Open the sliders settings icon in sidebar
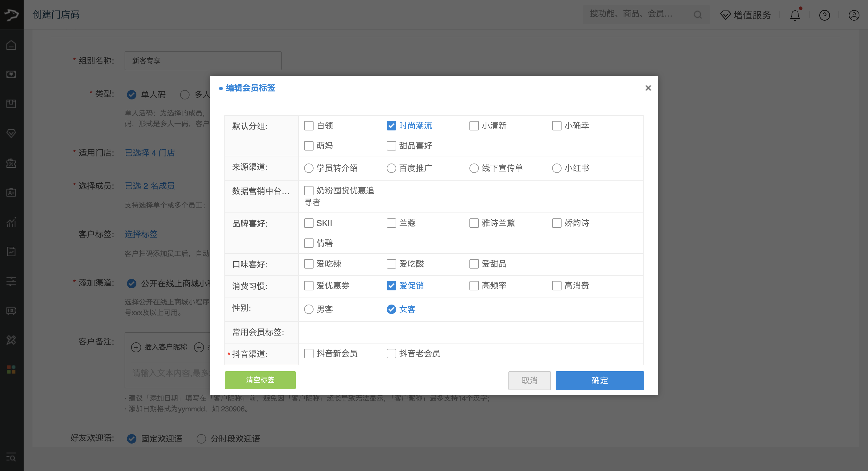 click(x=11, y=281)
